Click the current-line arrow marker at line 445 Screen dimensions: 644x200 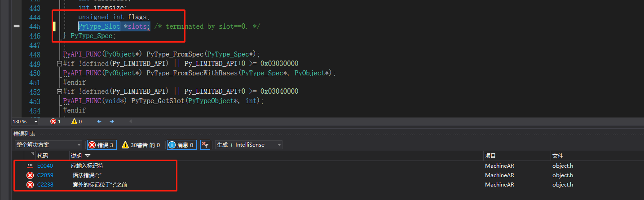pyautogui.click(x=17, y=27)
